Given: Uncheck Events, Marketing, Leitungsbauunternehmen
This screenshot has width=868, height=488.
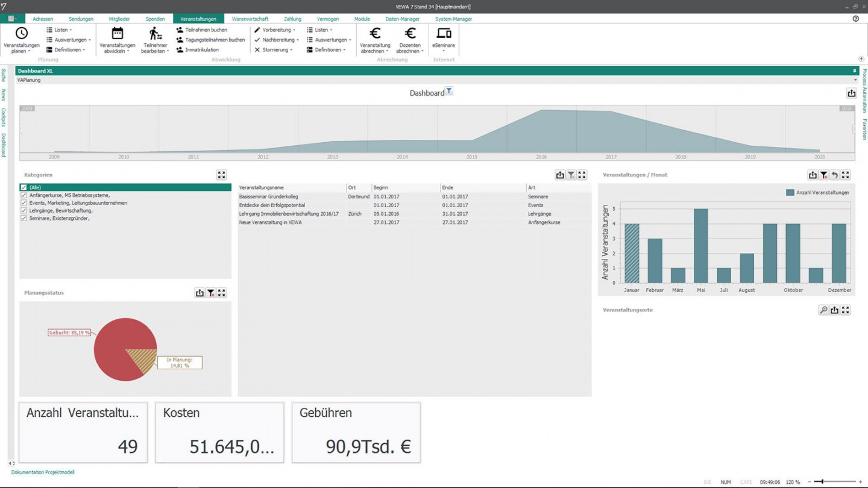Looking at the screenshot, I should coord(24,203).
